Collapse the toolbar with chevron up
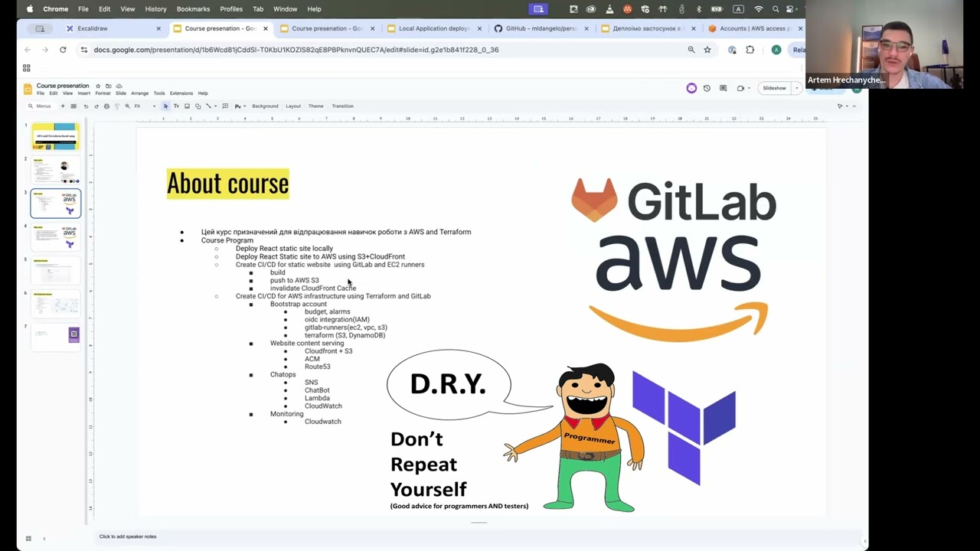The width and height of the screenshot is (980, 551). click(854, 106)
